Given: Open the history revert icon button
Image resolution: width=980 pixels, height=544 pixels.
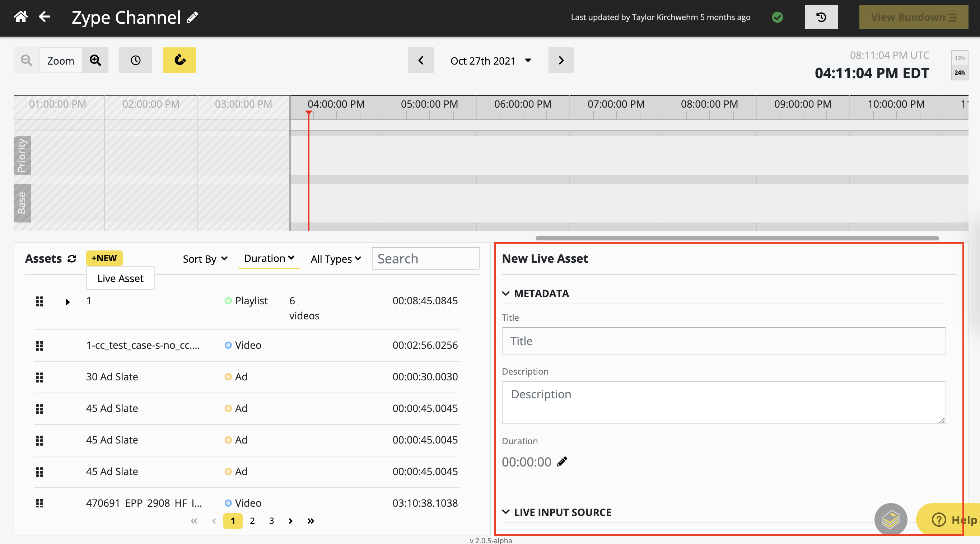Looking at the screenshot, I should (x=821, y=17).
